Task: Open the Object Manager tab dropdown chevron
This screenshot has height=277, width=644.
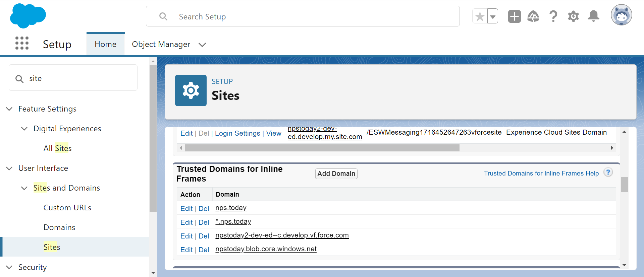Action: click(202, 45)
